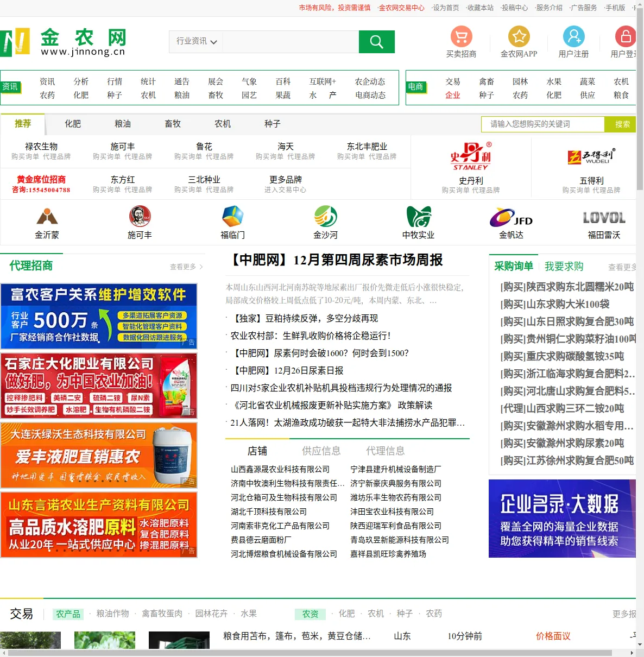
Task: Open the 金帆达 JFD brand logo
Action: (511, 218)
